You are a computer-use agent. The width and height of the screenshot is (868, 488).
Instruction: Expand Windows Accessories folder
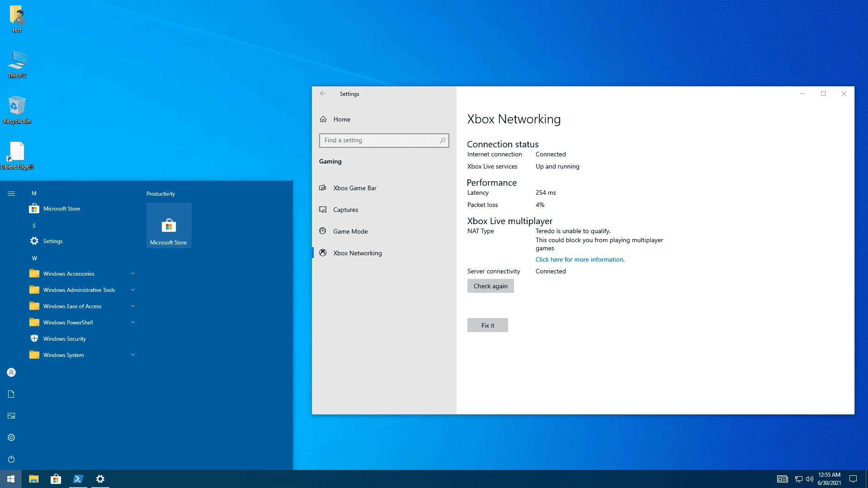point(81,274)
